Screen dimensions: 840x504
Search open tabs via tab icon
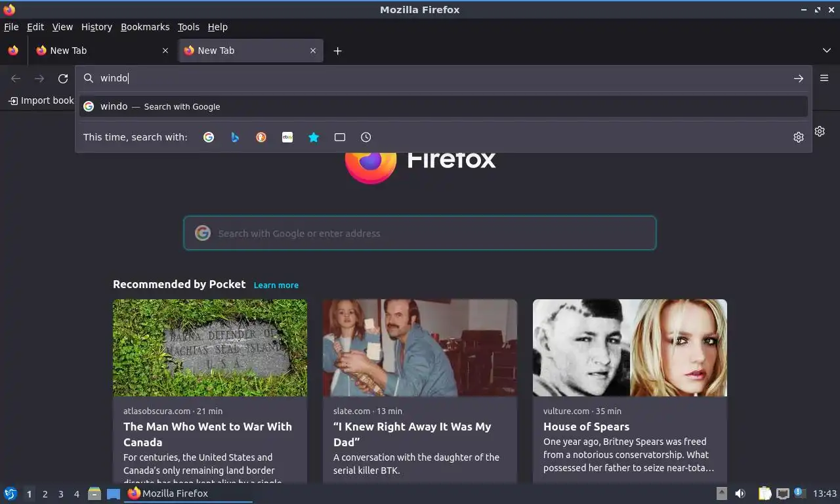coord(340,137)
